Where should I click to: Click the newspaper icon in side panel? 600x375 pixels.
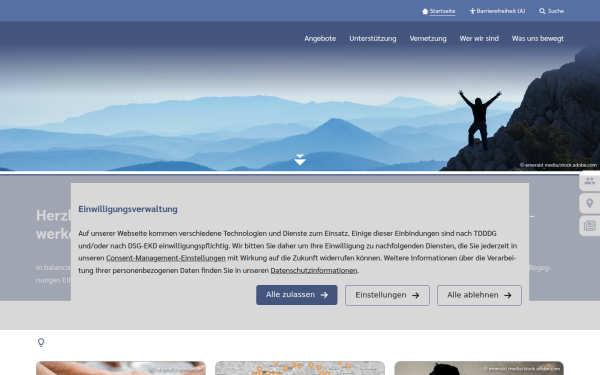click(x=590, y=226)
